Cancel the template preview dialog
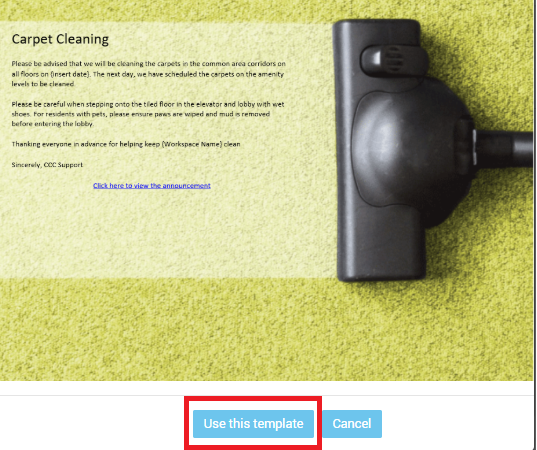537x450 pixels. point(352,424)
